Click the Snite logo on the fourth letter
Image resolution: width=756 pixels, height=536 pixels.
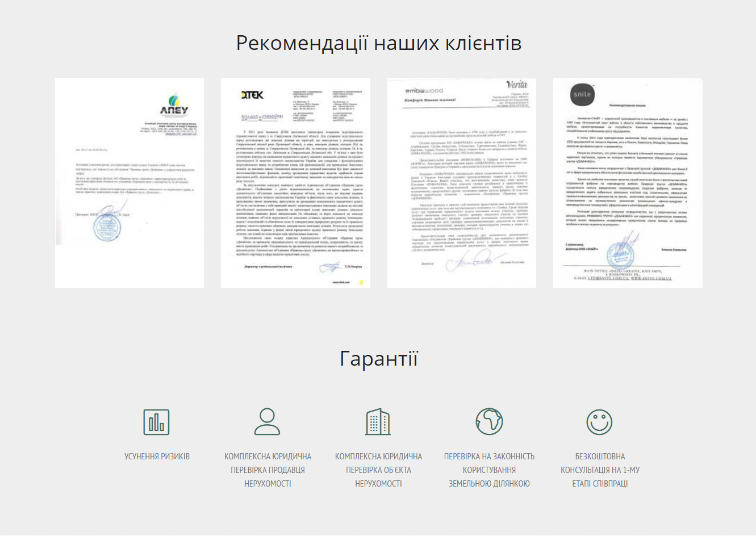pos(582,95)
